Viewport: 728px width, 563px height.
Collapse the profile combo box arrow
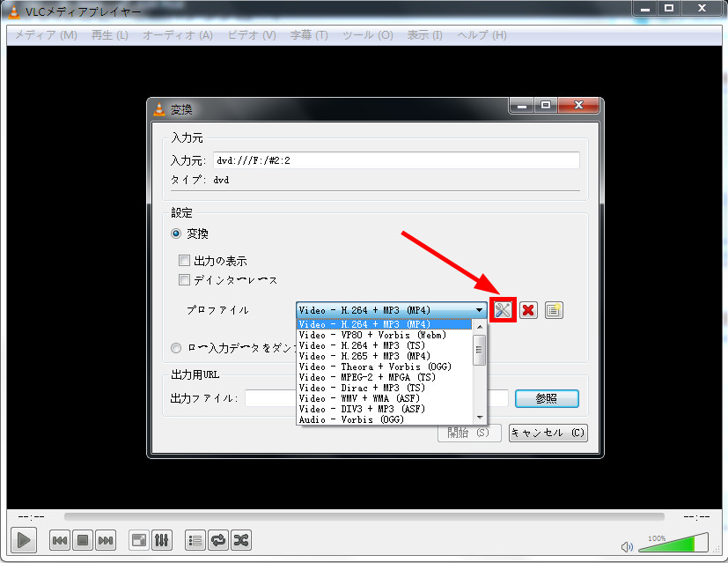click(x=479, y=310)
